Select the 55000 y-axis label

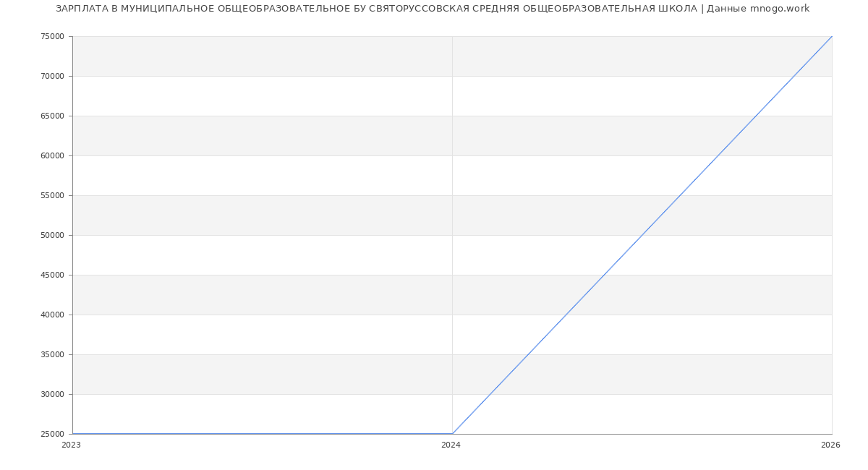coord(53,195)
